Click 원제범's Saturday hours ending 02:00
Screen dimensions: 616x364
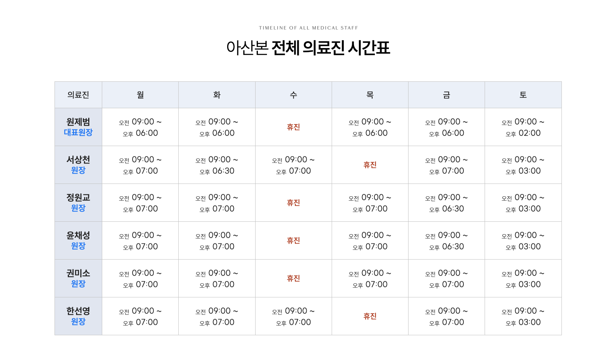point(523,128)
